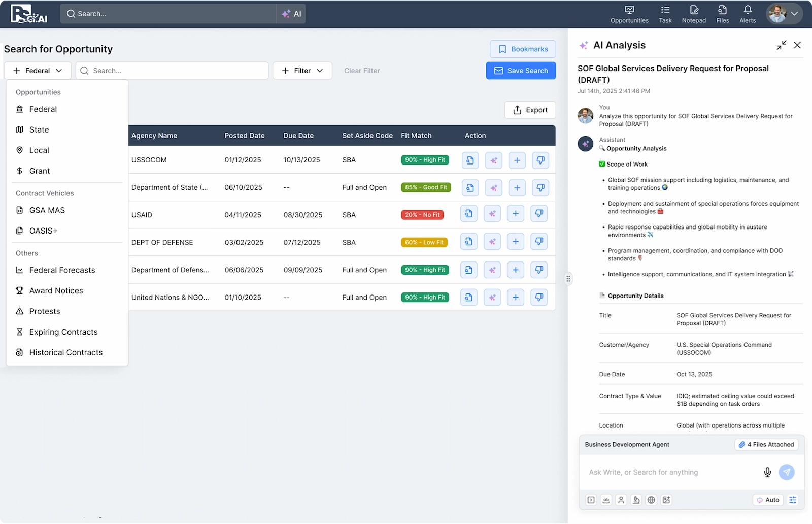
Task: Close the AI Analysis panel
Action: click(797, 45)
